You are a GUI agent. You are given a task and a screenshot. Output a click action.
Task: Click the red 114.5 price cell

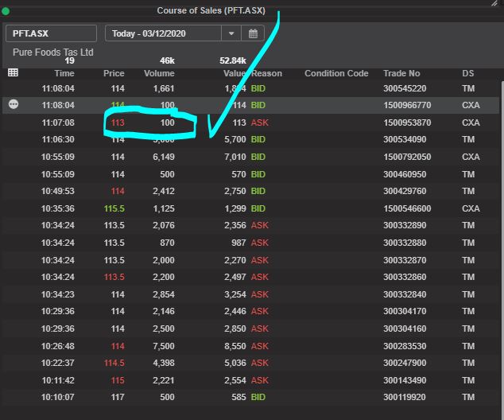(114, 363)
